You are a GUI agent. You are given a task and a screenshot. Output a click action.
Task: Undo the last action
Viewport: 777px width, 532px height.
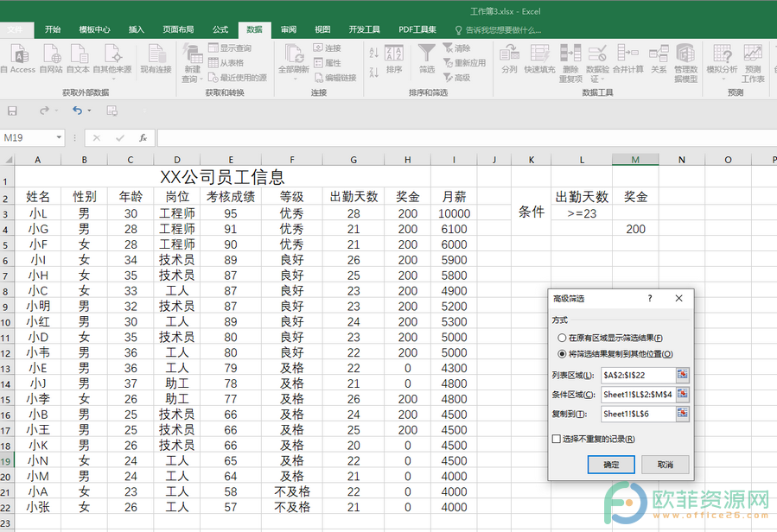tap(77, 111)
